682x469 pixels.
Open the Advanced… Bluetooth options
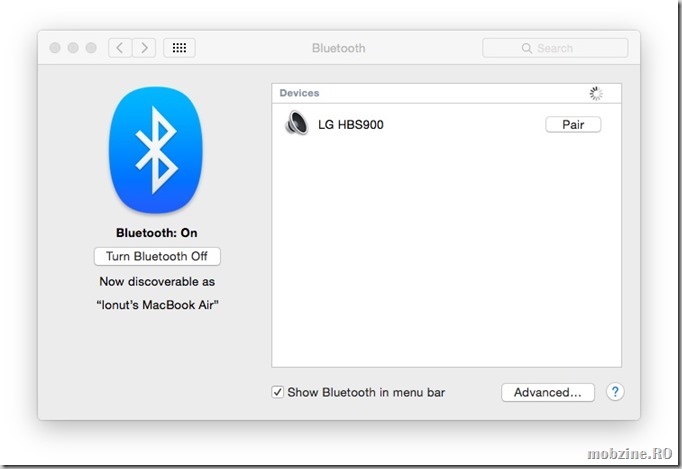pyautogui.click(x=547, y=392)
